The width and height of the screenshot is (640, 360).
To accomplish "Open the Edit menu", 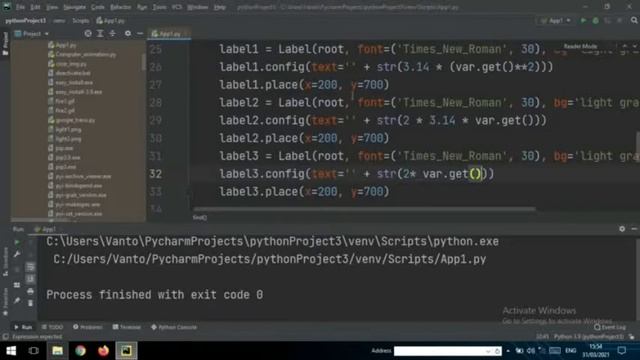I will point(36,7).
